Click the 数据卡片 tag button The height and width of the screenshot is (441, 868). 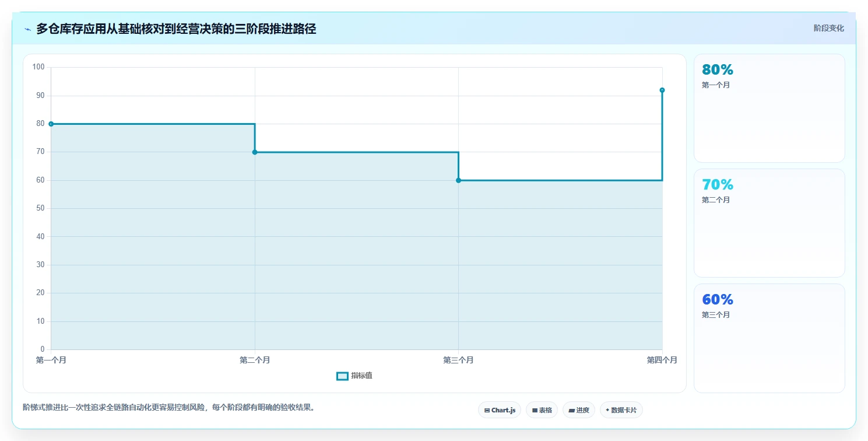pos(621,410)
